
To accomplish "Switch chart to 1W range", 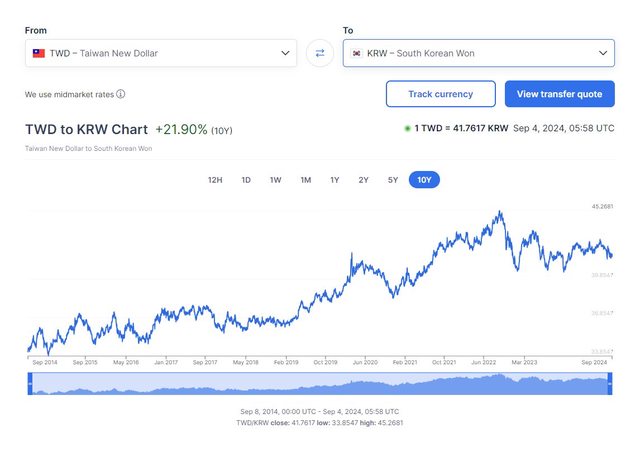I will coord(275,180).
